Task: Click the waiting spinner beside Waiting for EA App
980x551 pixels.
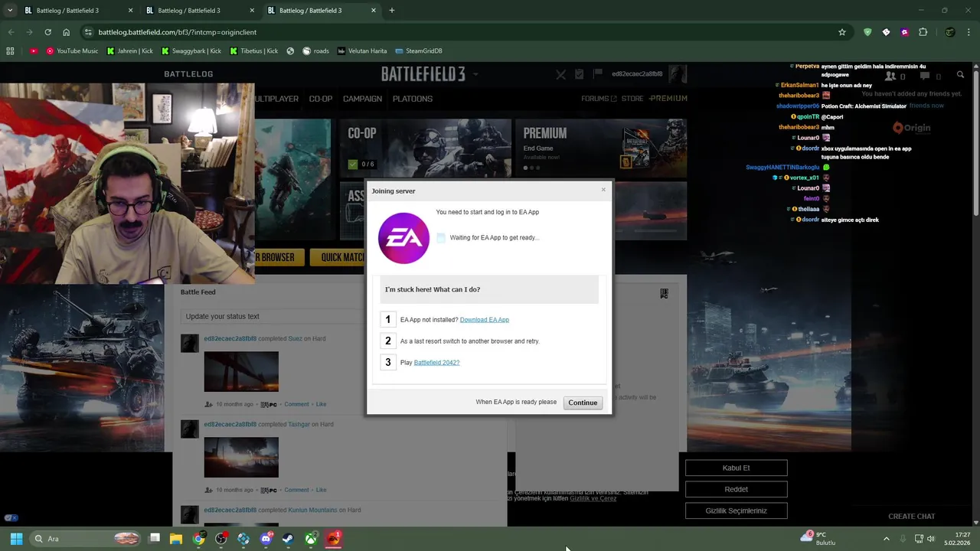Action: [x=440, y=238]
